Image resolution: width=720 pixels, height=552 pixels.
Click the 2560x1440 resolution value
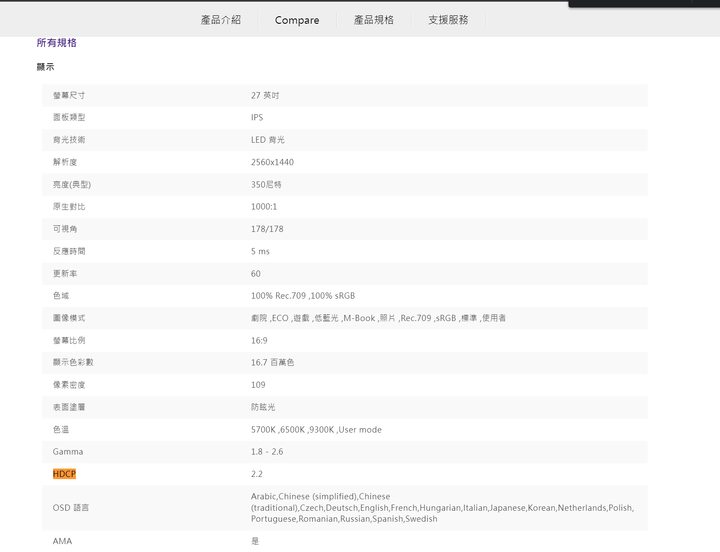pos(272,162)
